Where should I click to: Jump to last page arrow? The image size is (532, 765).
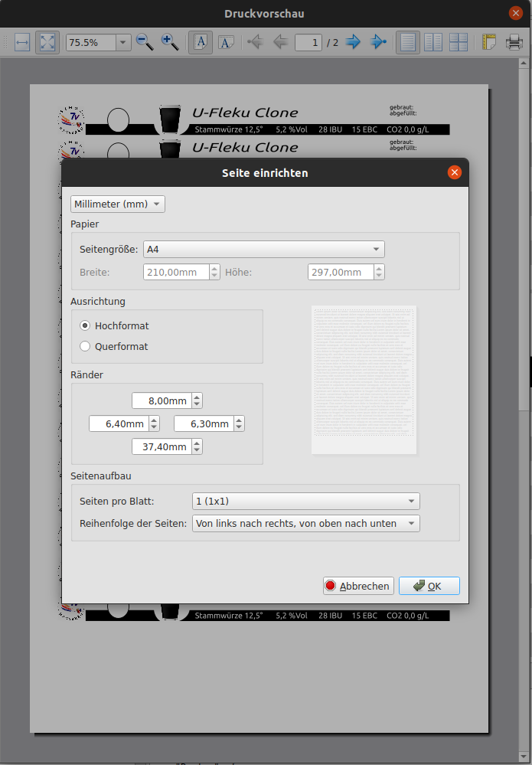click(x=378, y=42)
